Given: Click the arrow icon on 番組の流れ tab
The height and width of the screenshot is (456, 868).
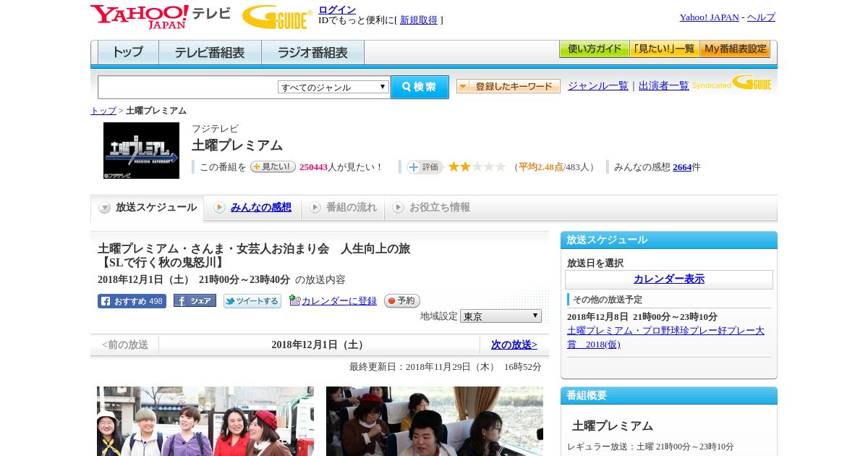Looking at the screenshot, I should pos(315,208).
